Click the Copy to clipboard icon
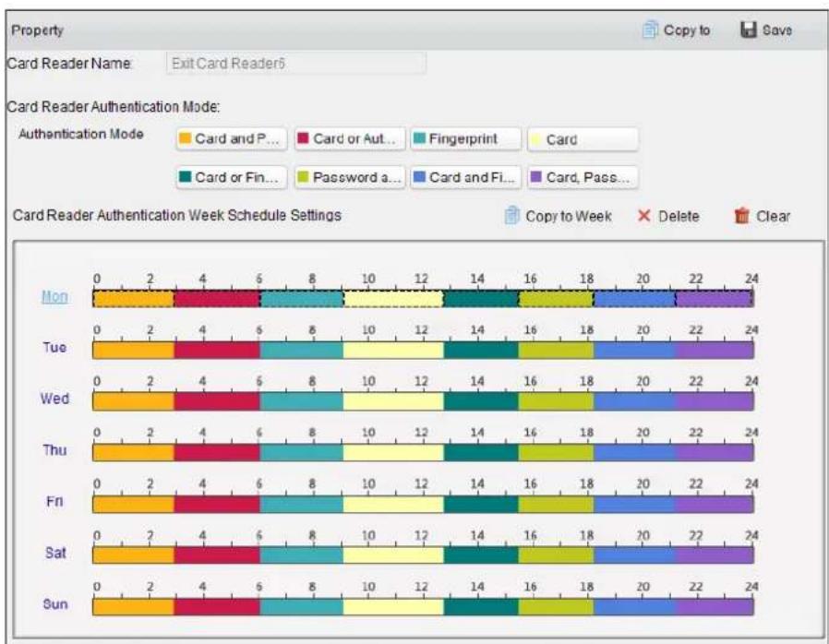Screen dimensions: 829x644 (x=650, y=30)
